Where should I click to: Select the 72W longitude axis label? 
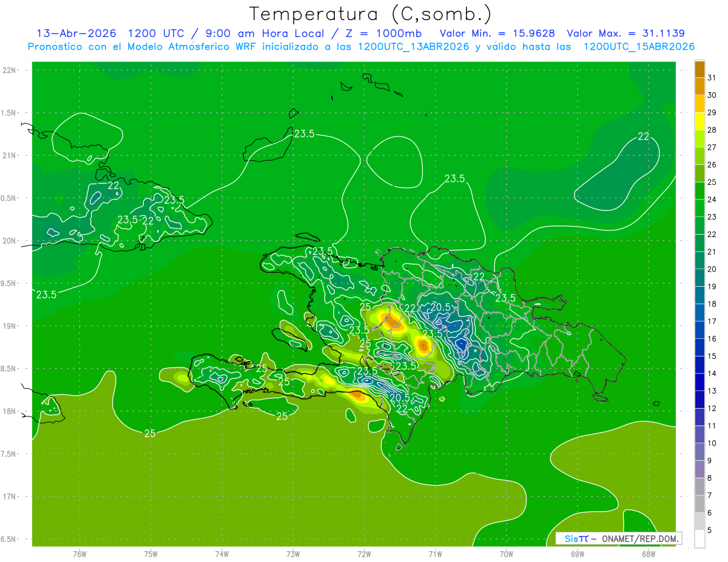[x=364, y=554]
